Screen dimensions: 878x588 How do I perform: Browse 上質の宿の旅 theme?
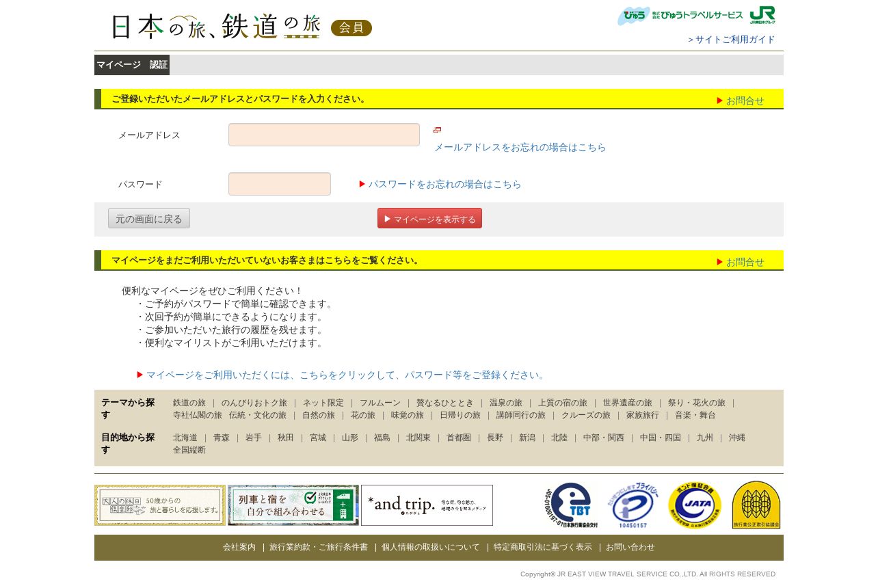tap(563, 403)
